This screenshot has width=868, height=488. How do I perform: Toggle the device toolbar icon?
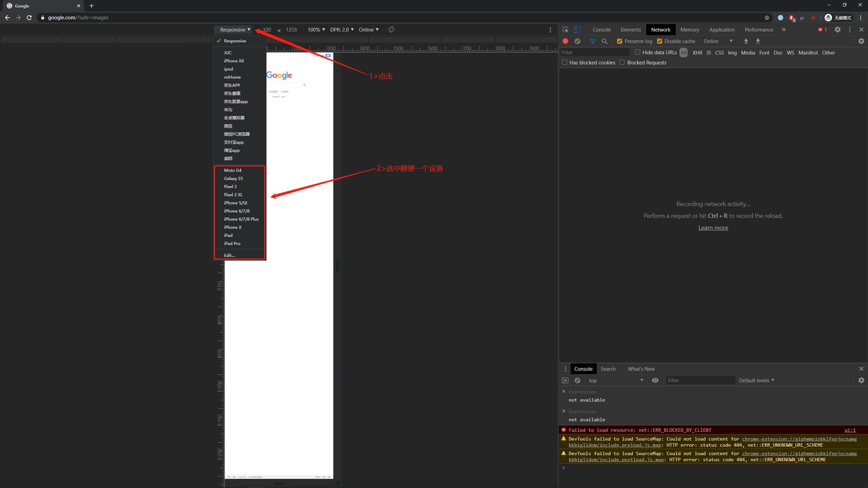(x=577, y=29)
